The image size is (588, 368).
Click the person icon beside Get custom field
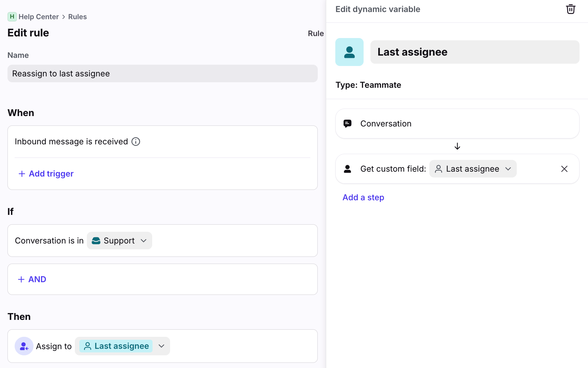click(347, 169)
